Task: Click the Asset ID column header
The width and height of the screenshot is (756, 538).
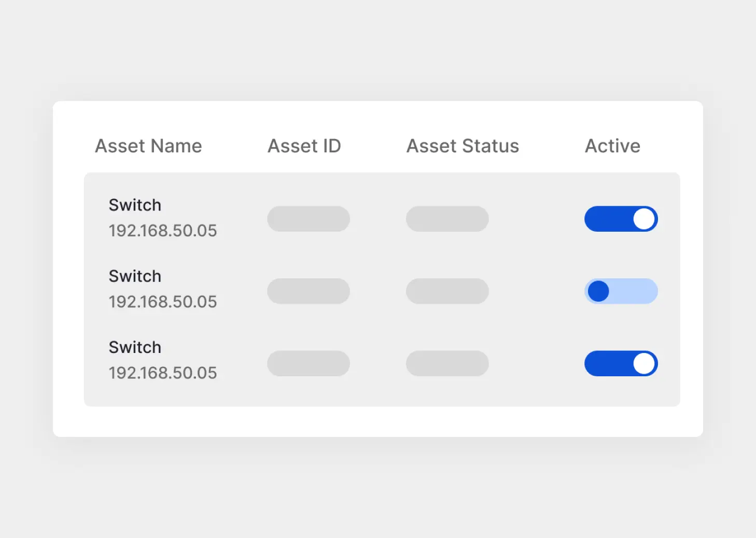Action: pos(304,146)
